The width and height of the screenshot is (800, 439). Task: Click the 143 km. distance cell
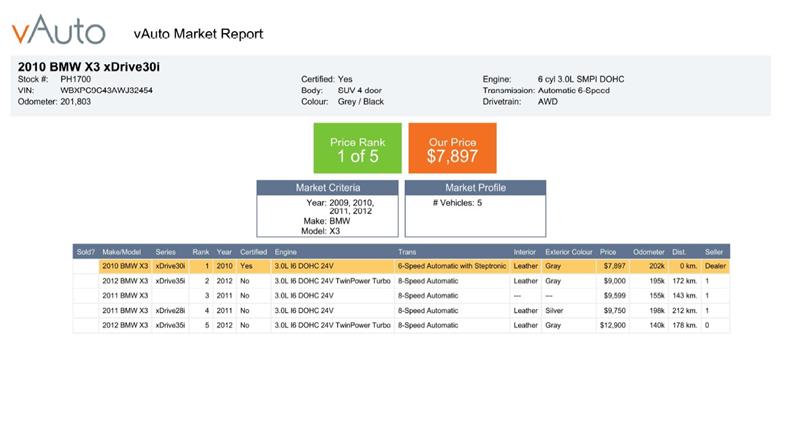(685, 296)
